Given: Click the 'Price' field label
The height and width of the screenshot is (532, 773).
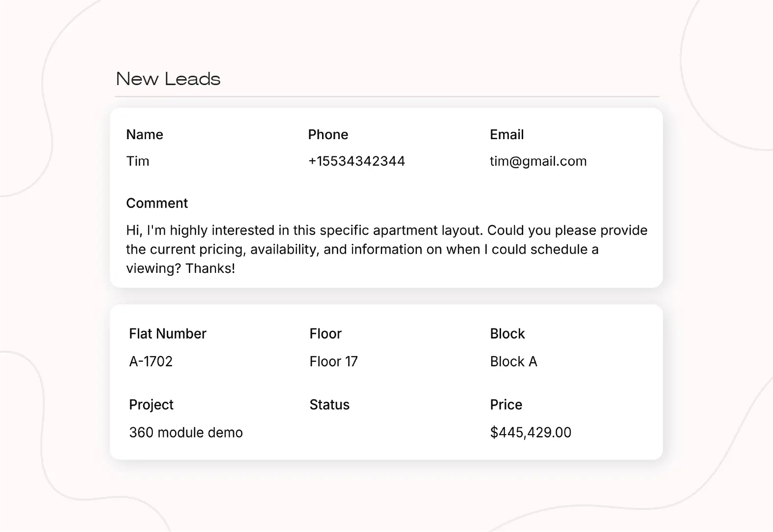Looking at the screenshot, I should click(506, 405).
